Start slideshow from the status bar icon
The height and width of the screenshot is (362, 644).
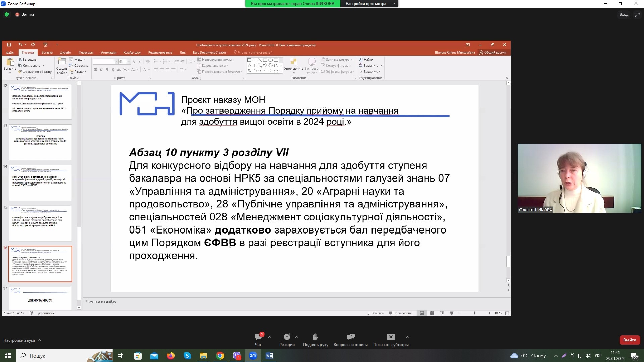pos(452,313)
